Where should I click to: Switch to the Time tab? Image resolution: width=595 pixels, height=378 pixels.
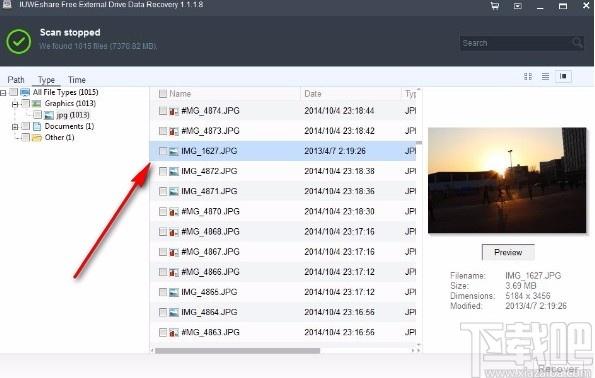click(x=77, y=80)
